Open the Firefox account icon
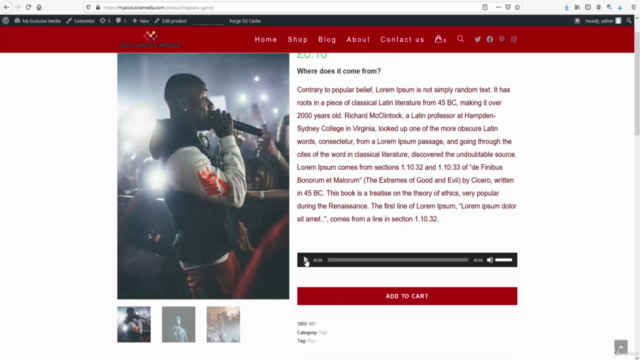The height and width of the screenshot is (360, 640). click(x=598, y=7)
